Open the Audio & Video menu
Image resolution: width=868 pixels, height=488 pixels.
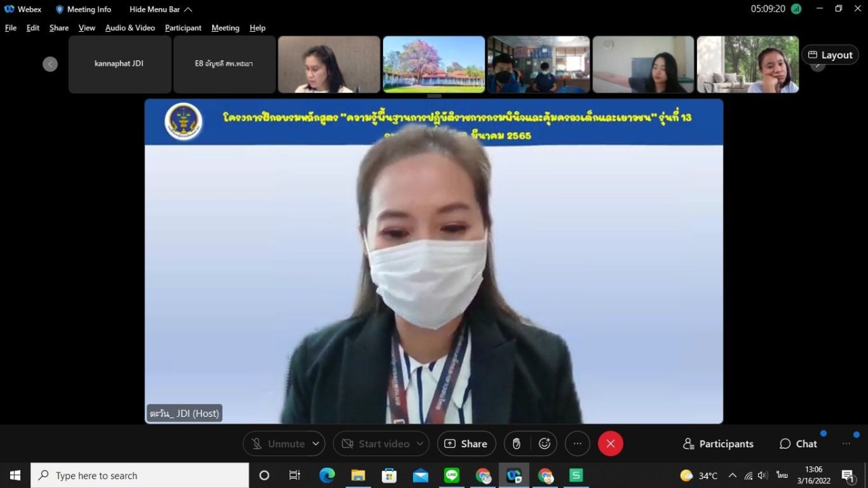pos(130,28)
